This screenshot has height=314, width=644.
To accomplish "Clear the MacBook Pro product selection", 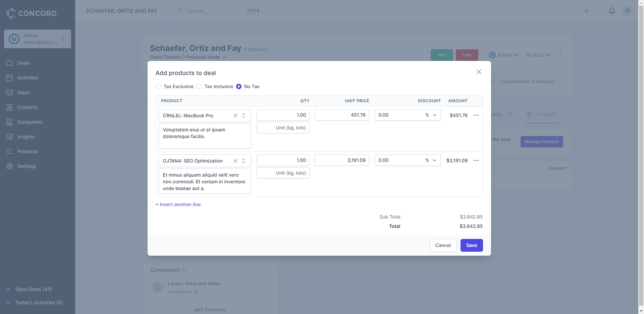I will click(x=235, y=116).
